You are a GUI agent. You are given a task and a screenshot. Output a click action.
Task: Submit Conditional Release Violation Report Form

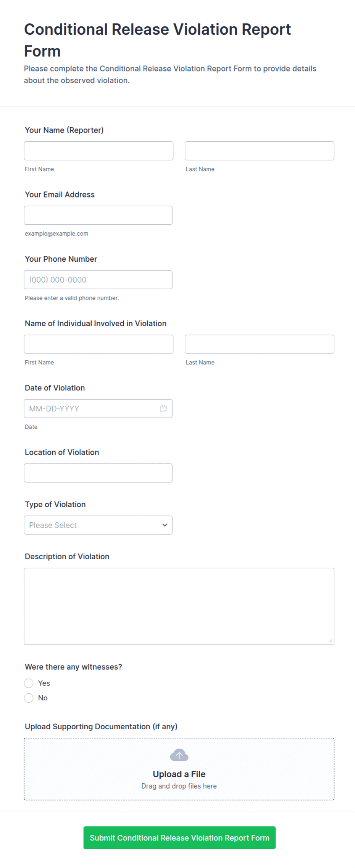(179, 837)
